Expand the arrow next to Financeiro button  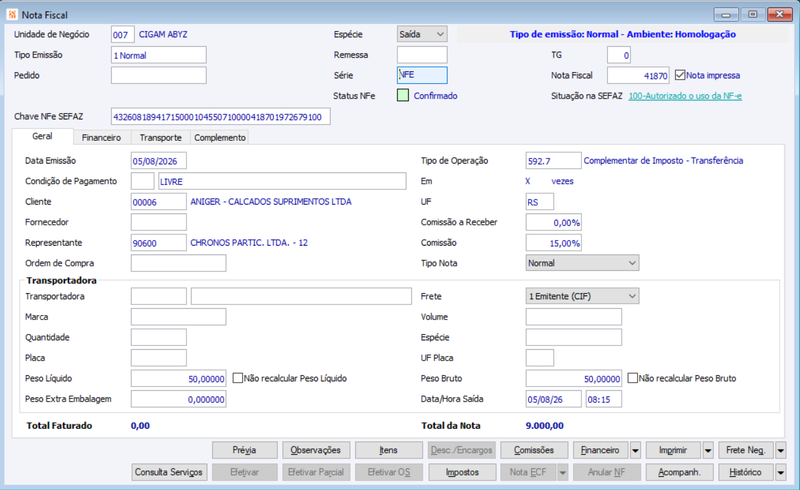tap(635, 450)
